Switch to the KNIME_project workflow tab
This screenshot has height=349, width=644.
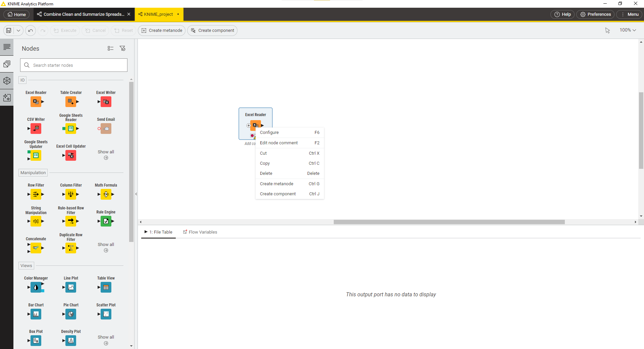click(158, 14)
